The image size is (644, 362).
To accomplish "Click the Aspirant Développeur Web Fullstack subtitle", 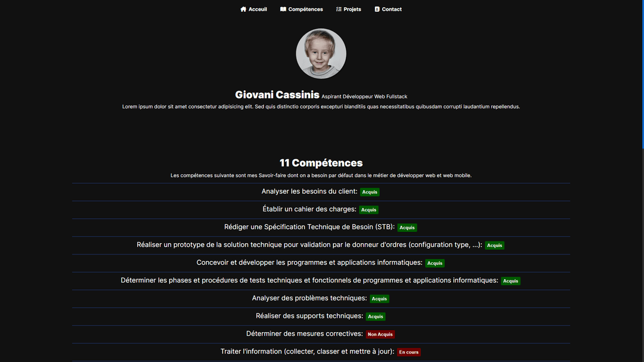I will (364, 97).
